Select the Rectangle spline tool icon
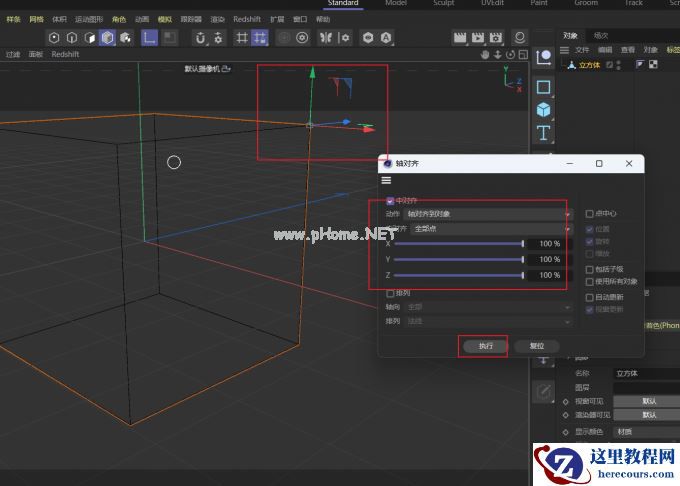Image resolution: width=680 pixels, height=486 pixels. pos(543,87)
